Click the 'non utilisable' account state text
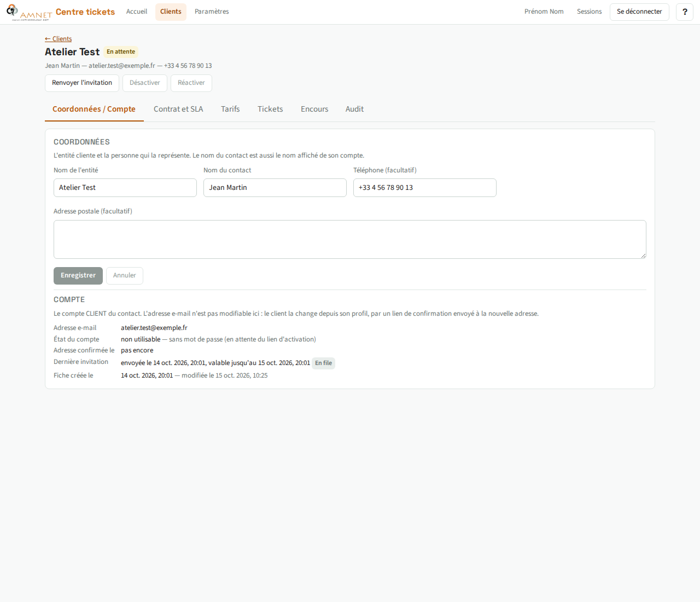The height and width of the screenshot is (602, 700). pos(141,339)
